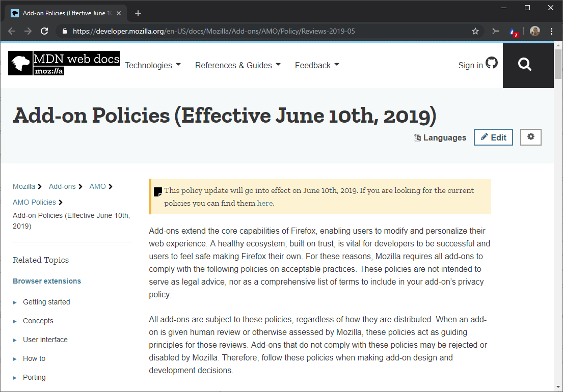563x392 pixels.
Task: Open the search panel via magnifier icon
Action: pos(525,65)
